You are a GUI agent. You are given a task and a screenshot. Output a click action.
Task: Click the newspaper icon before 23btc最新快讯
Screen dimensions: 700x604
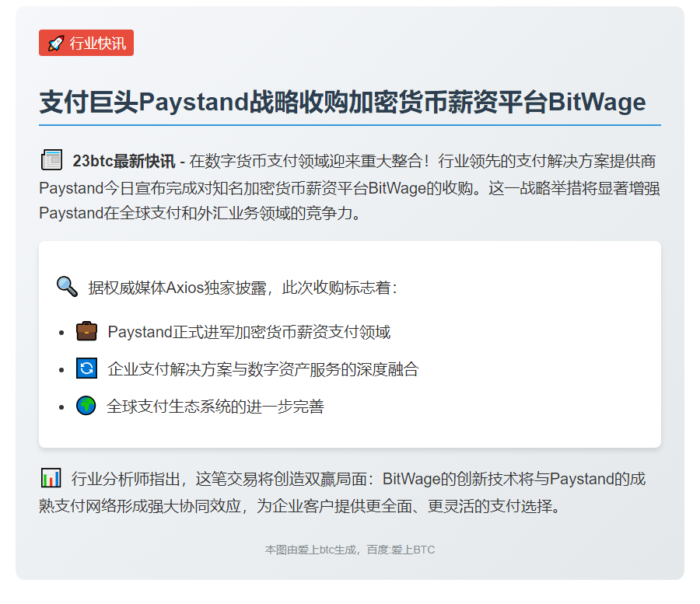coord(52,160)
